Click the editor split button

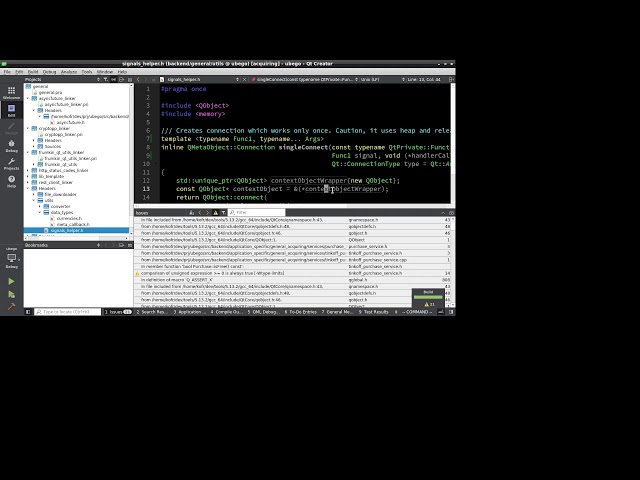(x=451, y=80)
